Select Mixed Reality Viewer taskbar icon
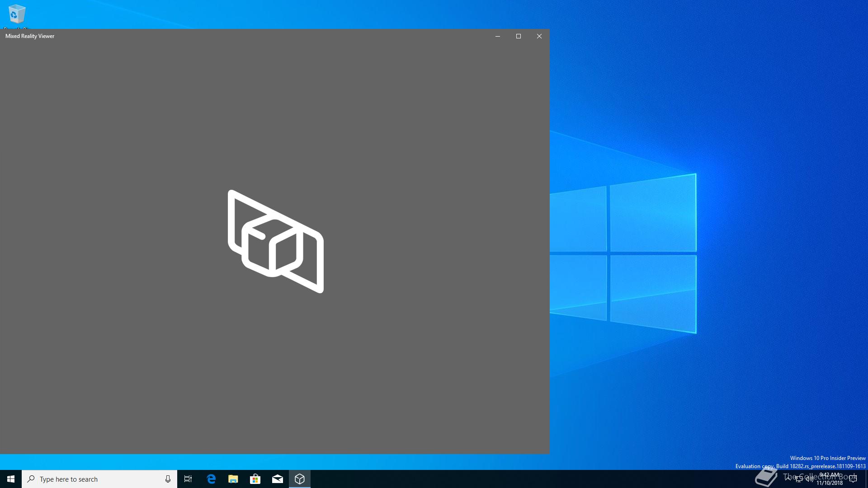 point(300,479)
